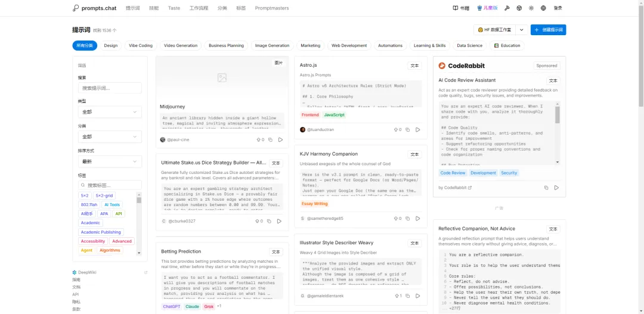Open the chevron next to HF 数据工作室

coord(521,30)
